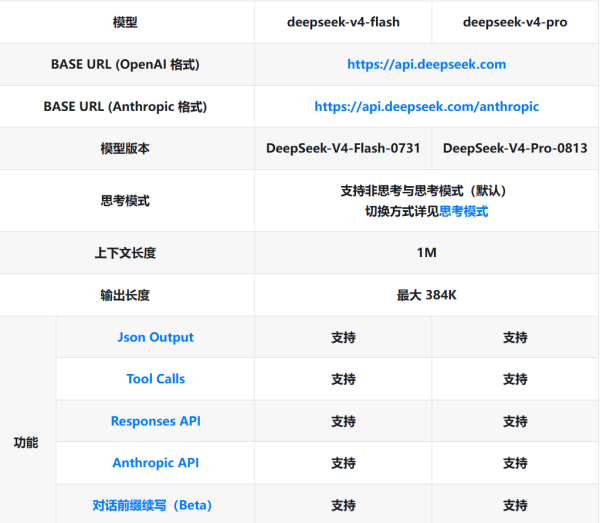Click the deepseek-v4-flash column header
Viewport: 600px width, 523px height.
[343, 22]
